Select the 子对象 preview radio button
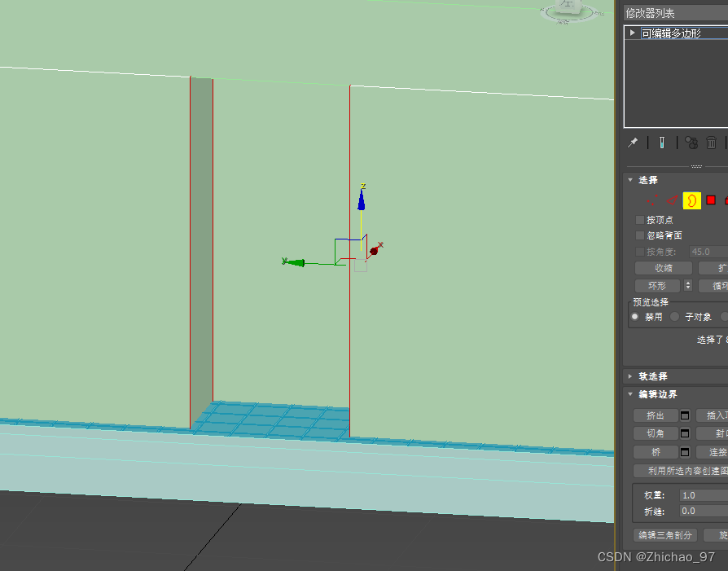 tap(674, 317)
